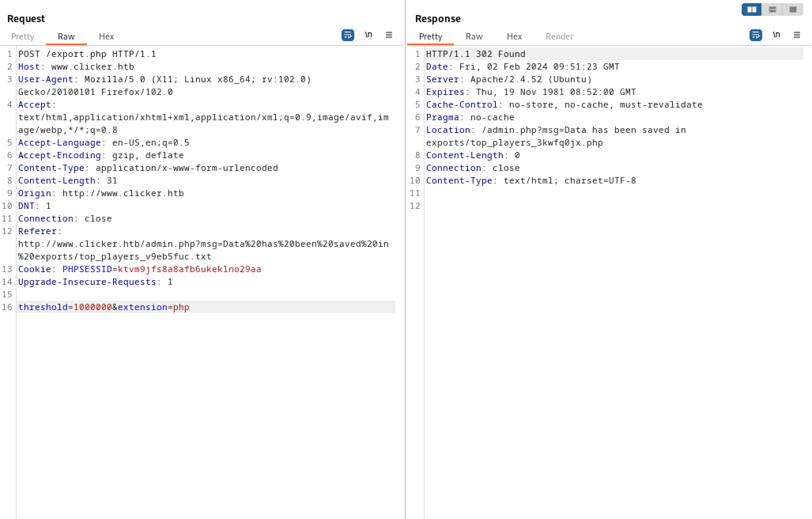
Task: Click the PHPSESSID cookie value
Action: coord(189,269)
